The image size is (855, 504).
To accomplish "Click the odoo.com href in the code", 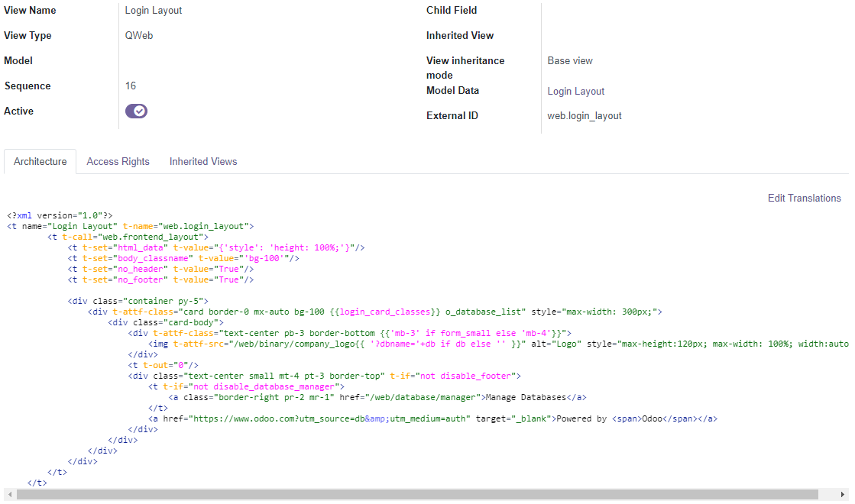I will pos(276,418).
